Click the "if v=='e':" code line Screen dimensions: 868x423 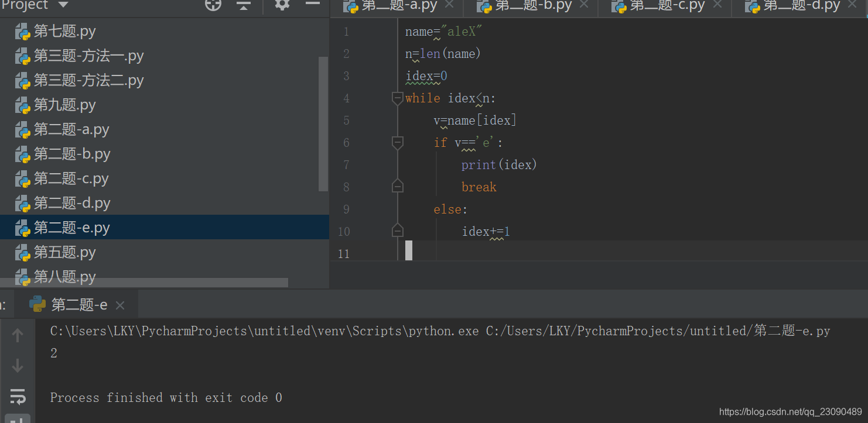click(468, 143)
